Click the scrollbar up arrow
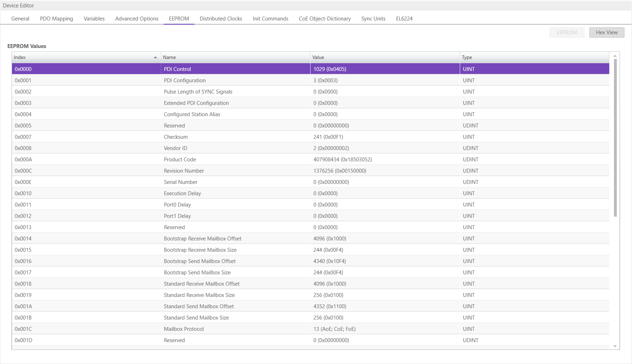Viewport: 632px width, 364px height. pos(615,56)
